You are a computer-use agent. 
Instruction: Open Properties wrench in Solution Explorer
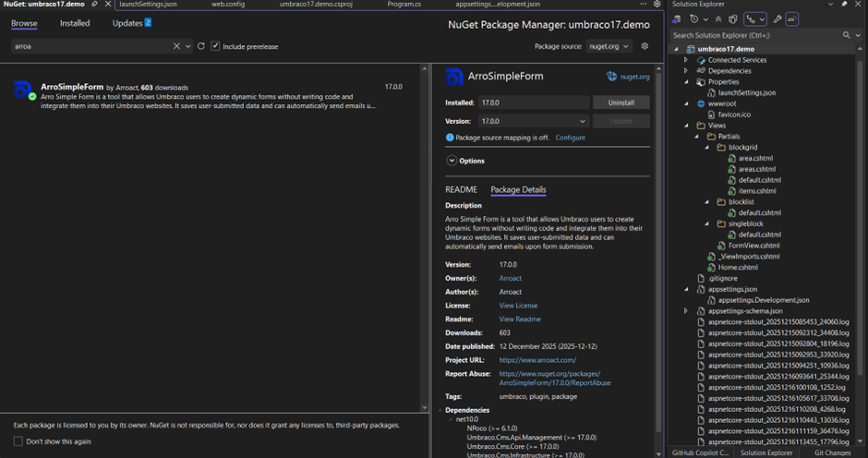tap(778, 19)
